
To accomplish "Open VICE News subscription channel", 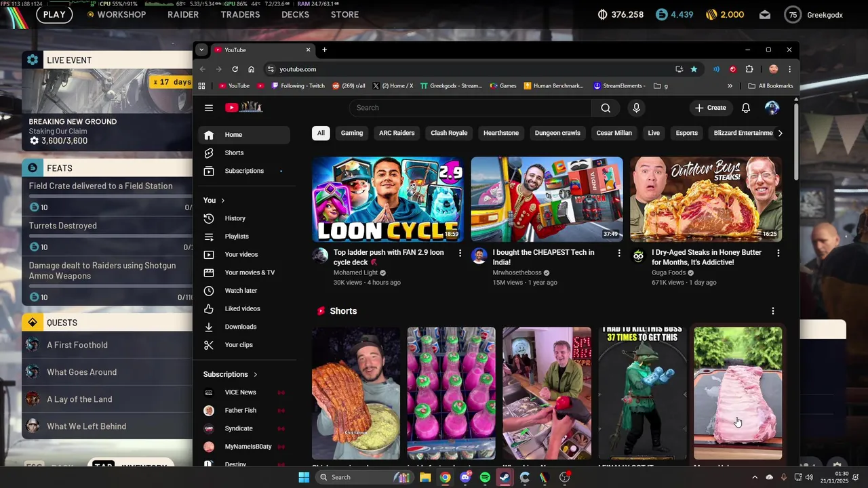I will 245,392.
